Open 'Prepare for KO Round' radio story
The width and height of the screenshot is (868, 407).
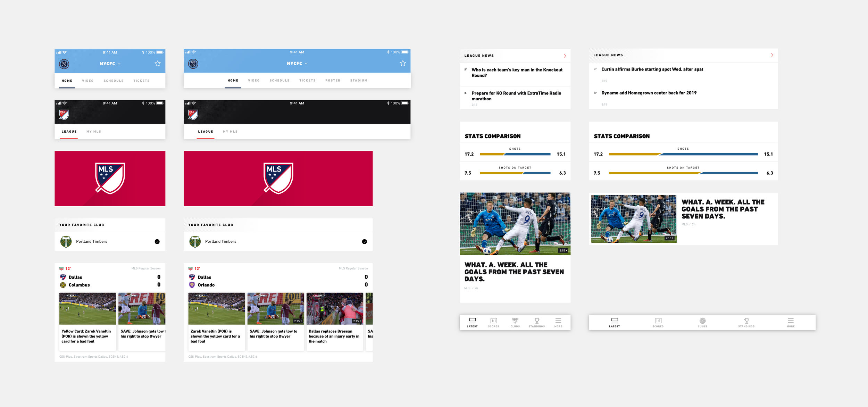tap(516, 96)
